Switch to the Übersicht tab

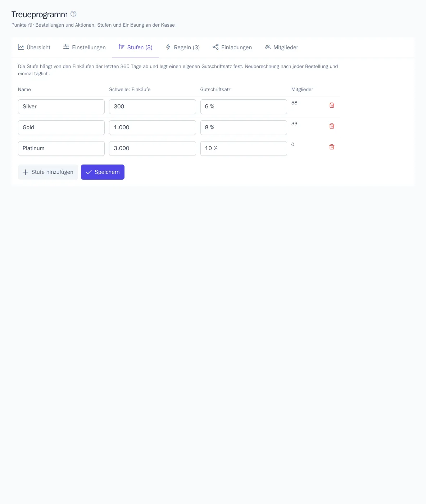coord(34,48)
